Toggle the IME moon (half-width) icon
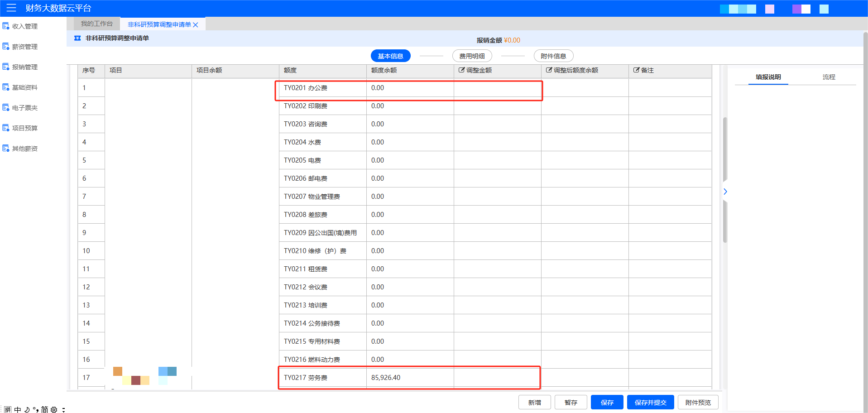This screenshot has height=413, width=868. pyautogui.click(x=27, y=409)
